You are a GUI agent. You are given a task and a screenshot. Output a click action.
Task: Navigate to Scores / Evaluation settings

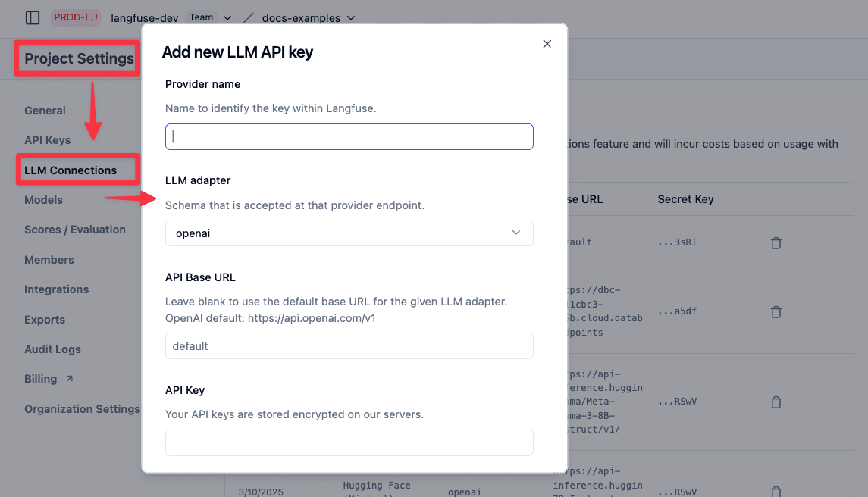tap(75, 230)
